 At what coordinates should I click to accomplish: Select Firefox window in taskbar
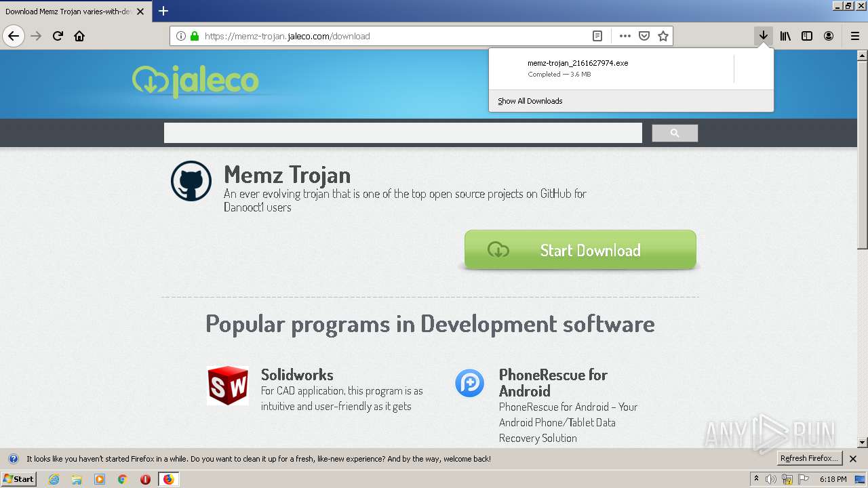coord(168,479)
